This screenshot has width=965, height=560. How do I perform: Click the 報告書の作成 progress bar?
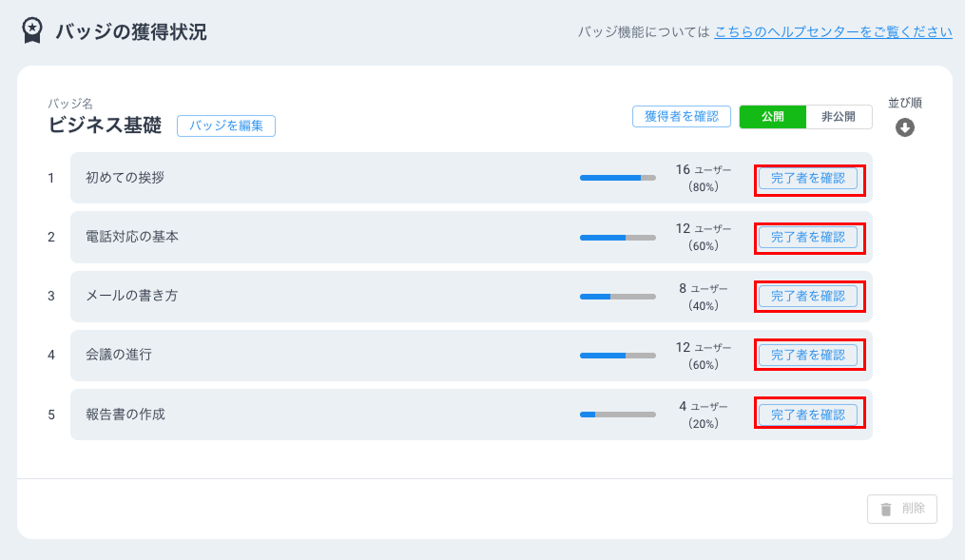pos(618,415)
